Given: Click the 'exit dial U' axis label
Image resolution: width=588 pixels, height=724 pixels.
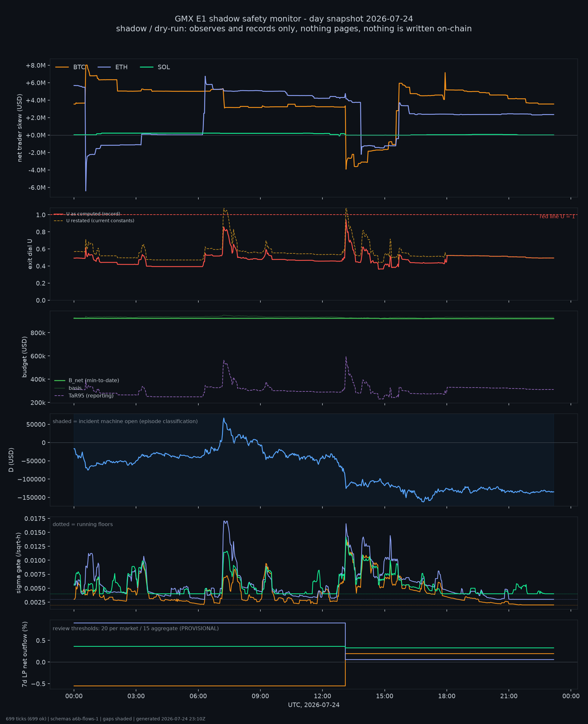Looking at the screenshot, I should tap(30, 254).
